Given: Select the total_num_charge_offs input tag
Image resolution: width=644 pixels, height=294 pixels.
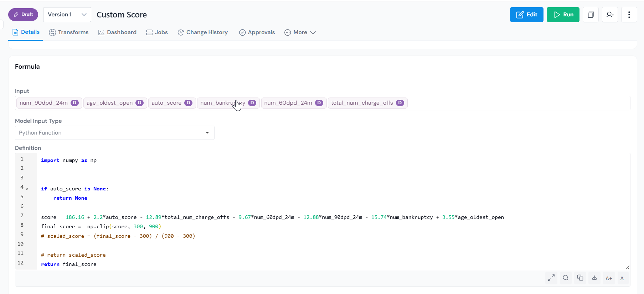Looking at the screenshot, I should 367,103.
